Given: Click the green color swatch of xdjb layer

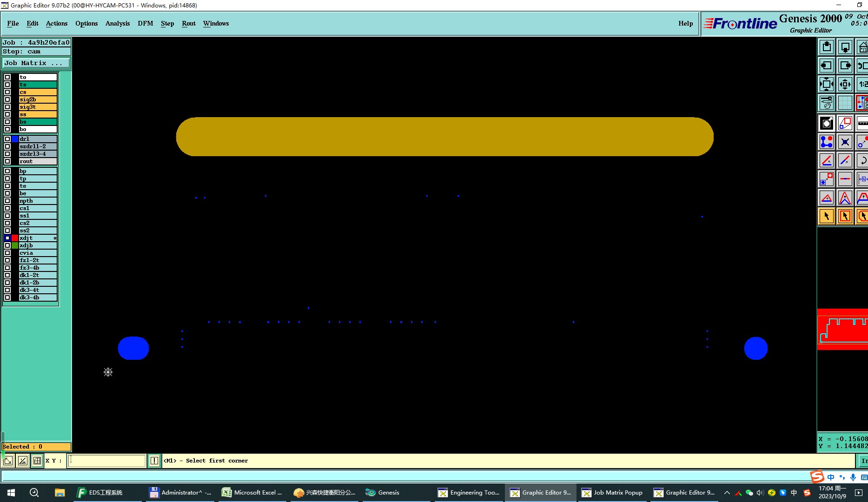Looking at the screenshot, I should tap(15, 245).
